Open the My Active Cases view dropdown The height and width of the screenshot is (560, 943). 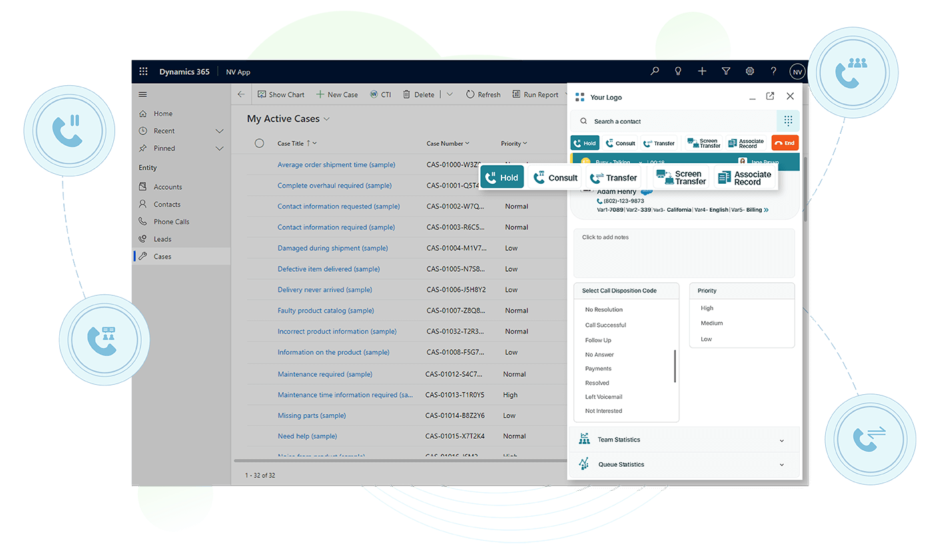click(x=326, y=119)
